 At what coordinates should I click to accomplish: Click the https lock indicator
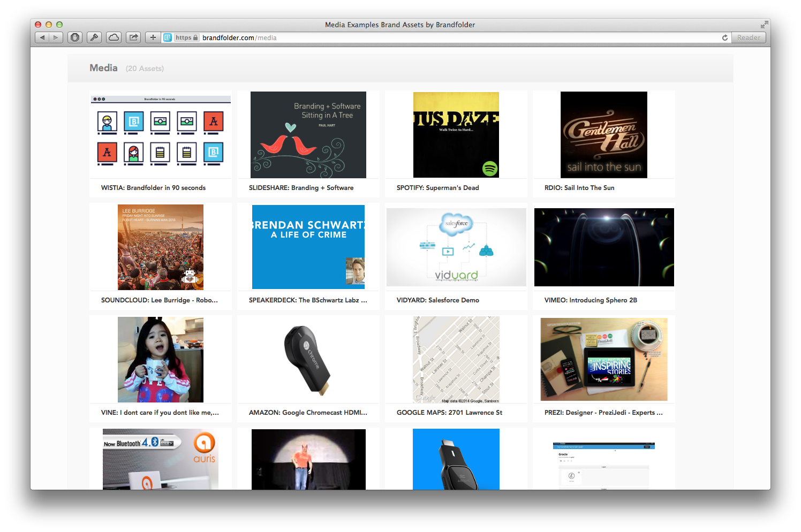tap(187, 37)
